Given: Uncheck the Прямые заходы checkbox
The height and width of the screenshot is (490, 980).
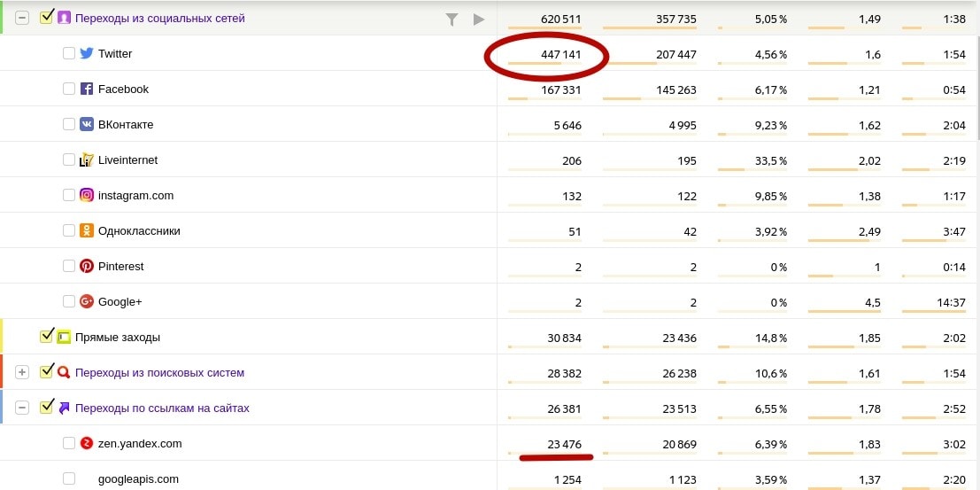Looking at the screenshot, I should (x=47, y=337).
